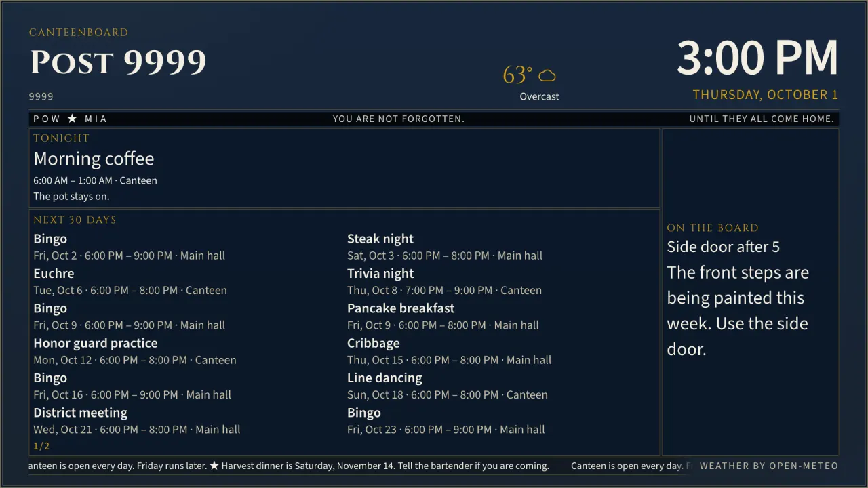Click the Post 9999 title
The width and height of the screenshot is (868, 488).
[118, 62]
